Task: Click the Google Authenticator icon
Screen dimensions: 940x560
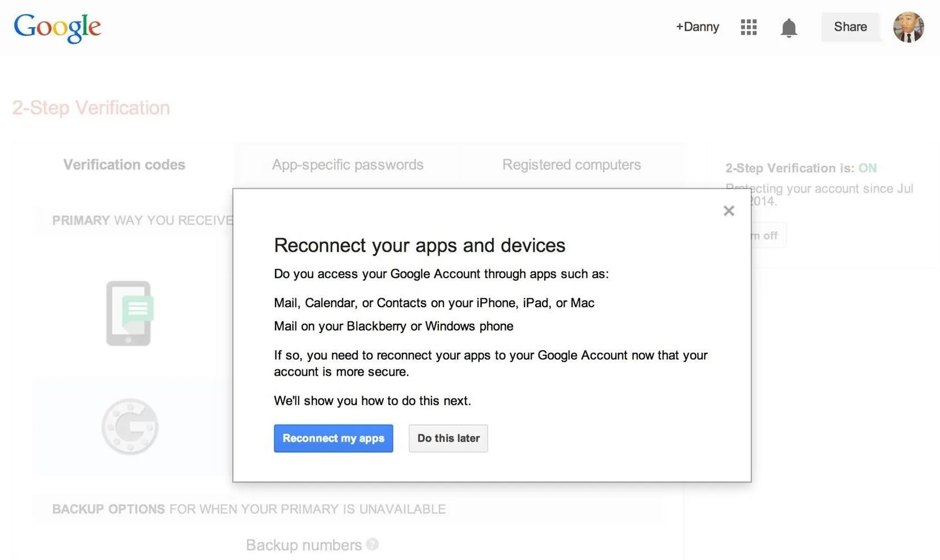Action: 130,426
